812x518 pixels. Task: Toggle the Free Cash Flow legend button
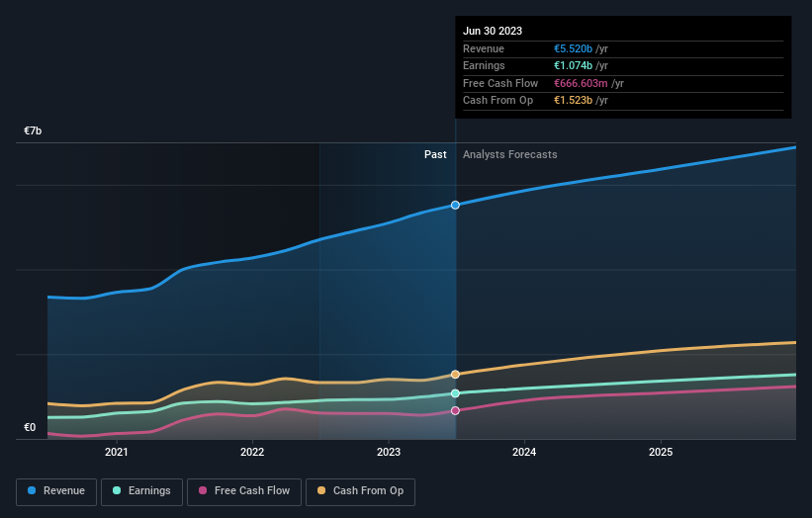point(244,491)
